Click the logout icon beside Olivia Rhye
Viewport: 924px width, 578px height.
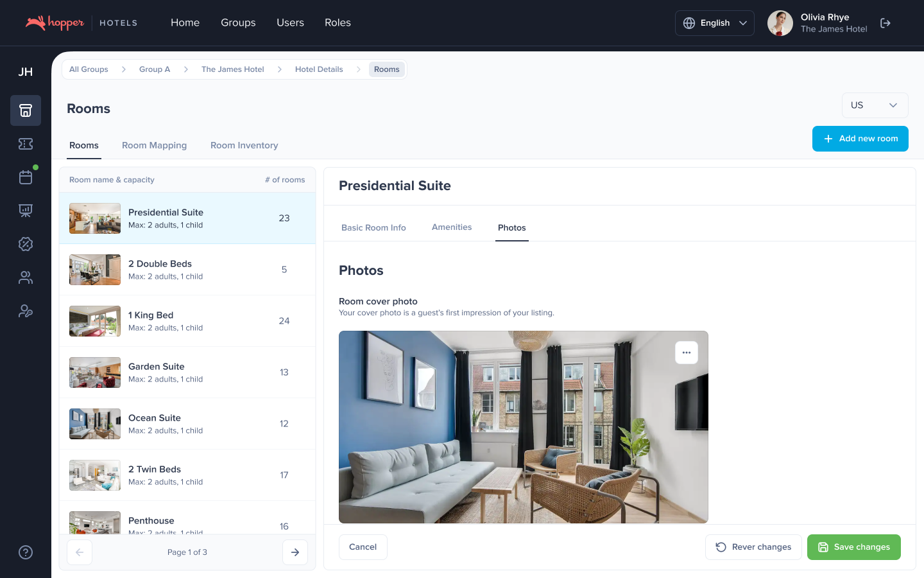tap(886, 23)
